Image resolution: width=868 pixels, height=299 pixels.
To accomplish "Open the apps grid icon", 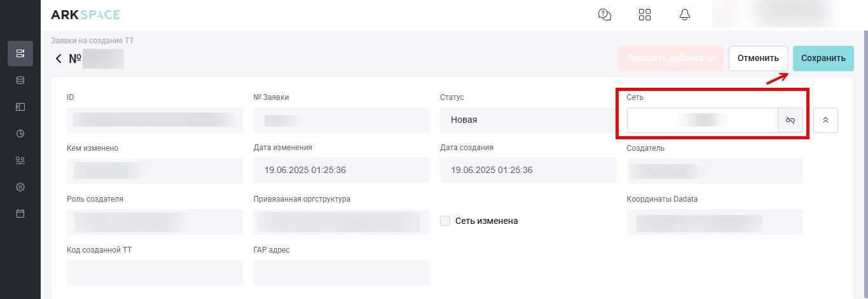I will 645,15.
